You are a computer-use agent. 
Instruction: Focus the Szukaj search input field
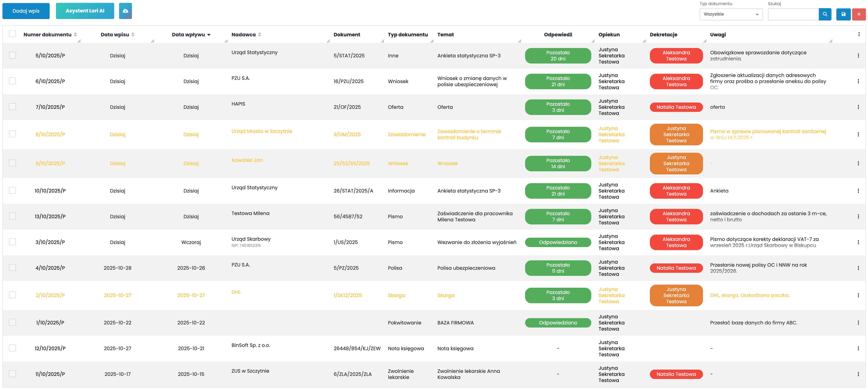pos(793,14)
